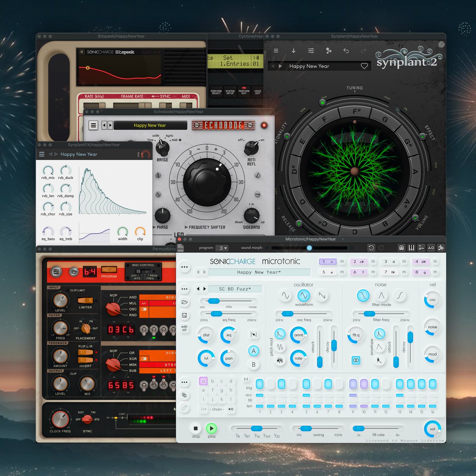Image resolution: width=476 pixels, height=476 pixels.
Task: Open SynplantFX hamburger menu
Action: 42,154
